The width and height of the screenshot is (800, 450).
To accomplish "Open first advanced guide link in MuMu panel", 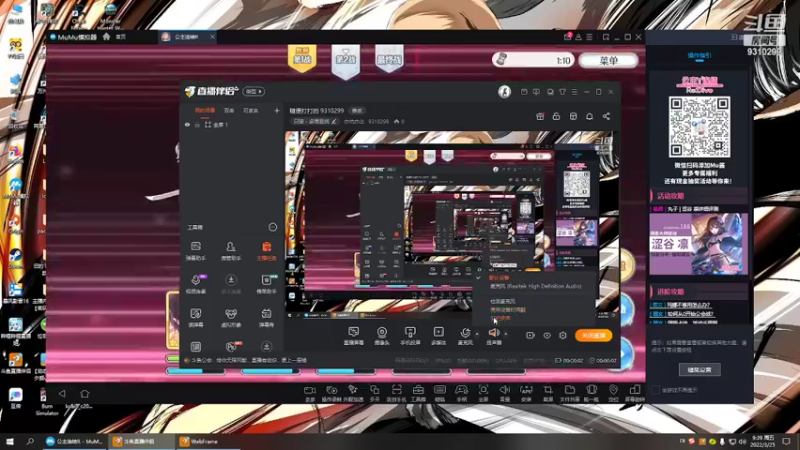I will (x=682, y=305).
